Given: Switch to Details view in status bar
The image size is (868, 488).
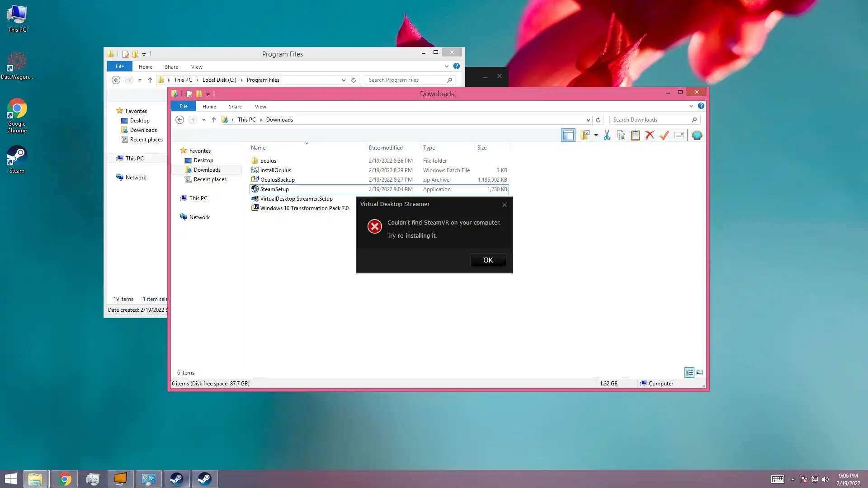Looking at the screenshot, I should 689,372.
